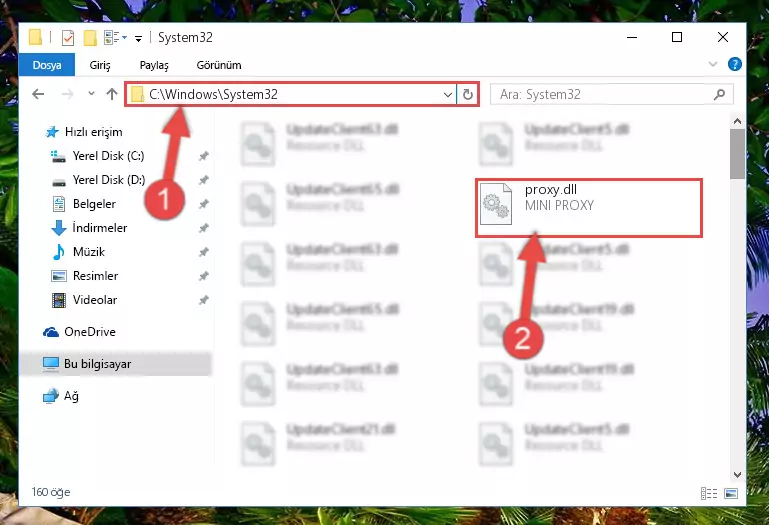Click the vertical scrollbar thumb
The image size is (769, 525).
pyautogui.click(x=737, y=154)
